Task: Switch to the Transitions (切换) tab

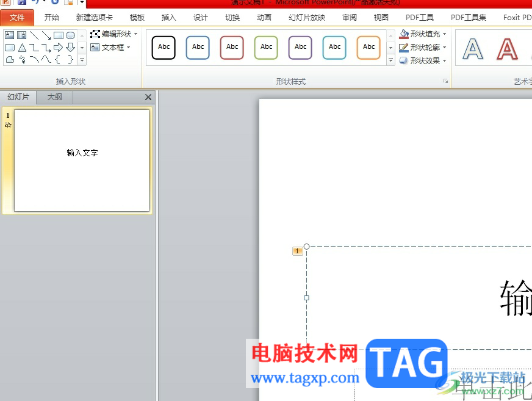Action: coord(232,17)
